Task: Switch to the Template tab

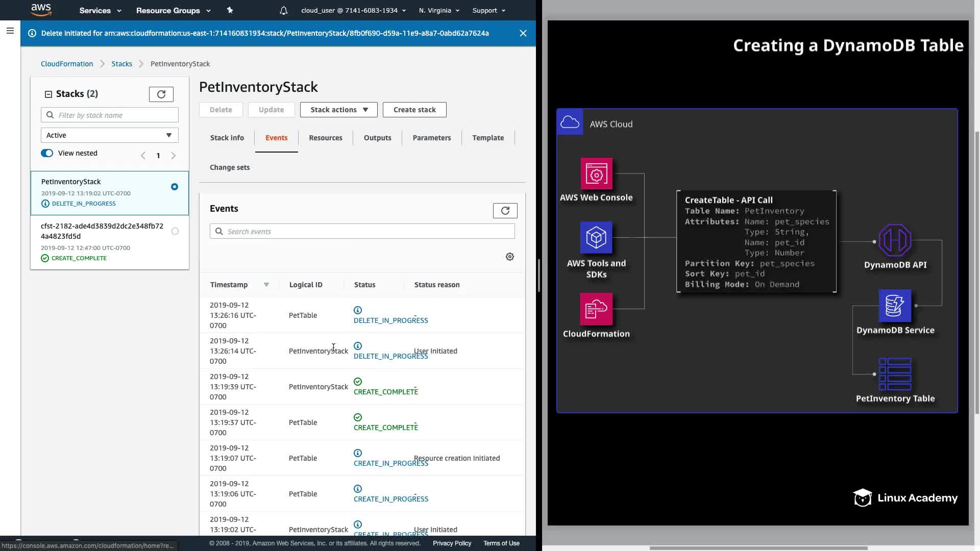Action: coord(487,138)
